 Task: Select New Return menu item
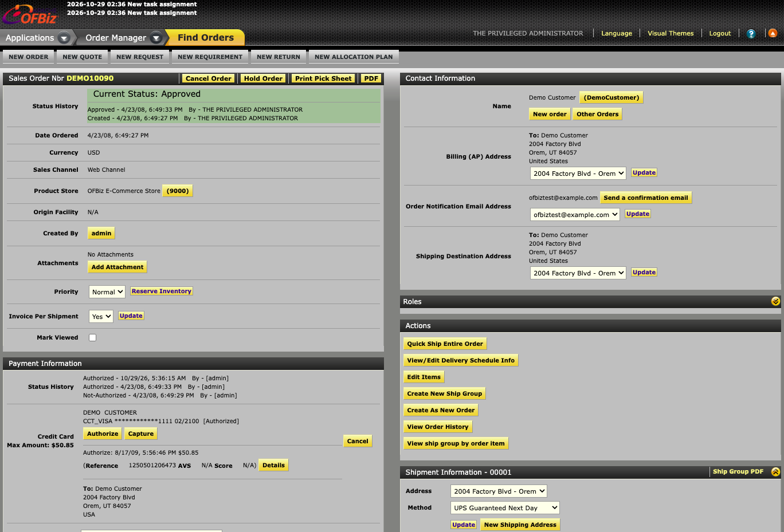pos(279,57)
